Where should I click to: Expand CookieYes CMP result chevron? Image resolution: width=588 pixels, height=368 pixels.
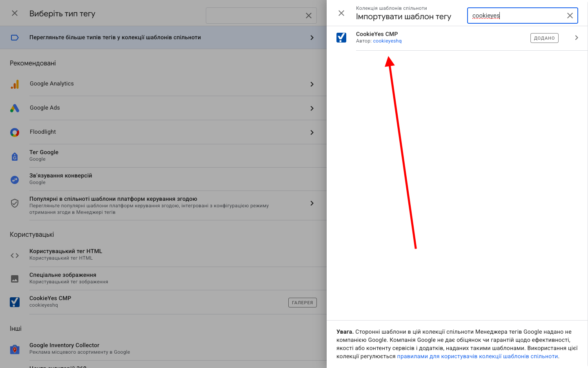(x=577, y=38)
